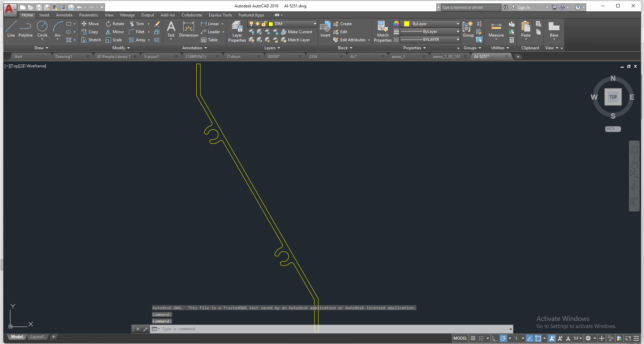This screenshot has width=644, height=344.
Task: Click the Match Properties tool
Action: coord(383,32)
